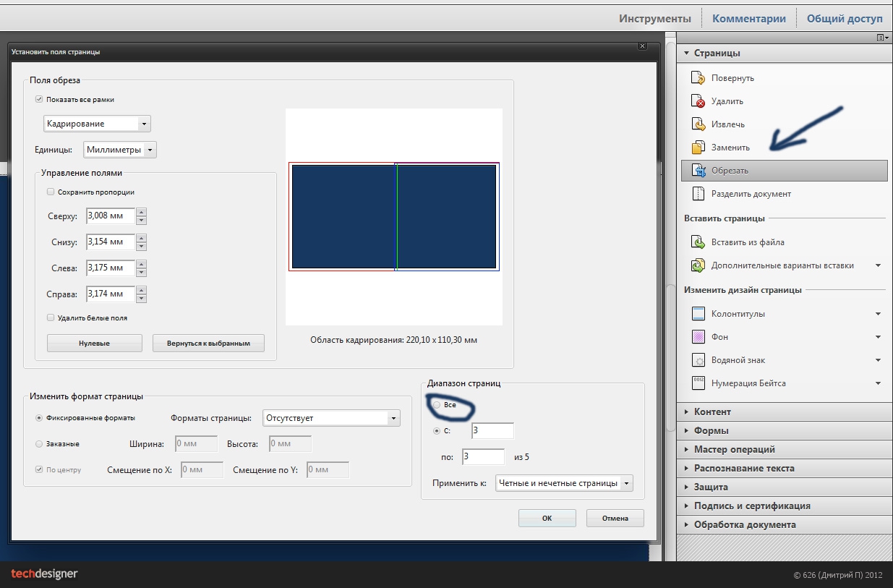Click the Извлечь pages icon
Viewport: 893px width, 588px height.
coord(698,124)
